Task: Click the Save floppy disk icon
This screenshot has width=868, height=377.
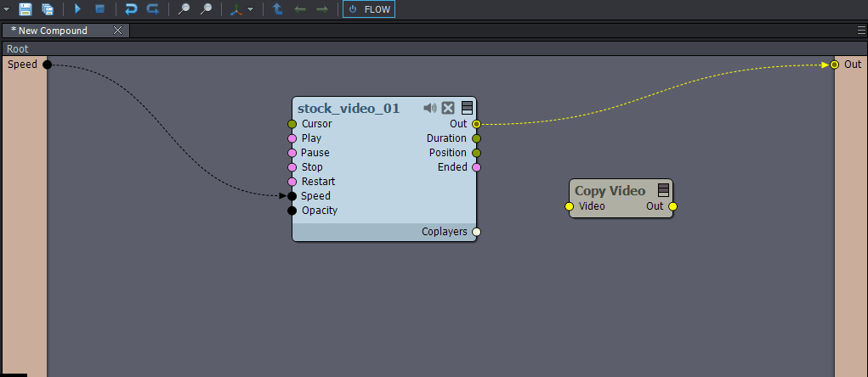Action: [x=25, y=8]
